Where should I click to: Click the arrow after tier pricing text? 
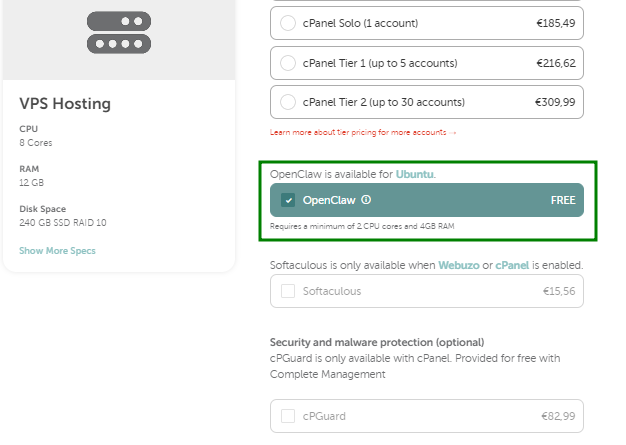point(452,133)
